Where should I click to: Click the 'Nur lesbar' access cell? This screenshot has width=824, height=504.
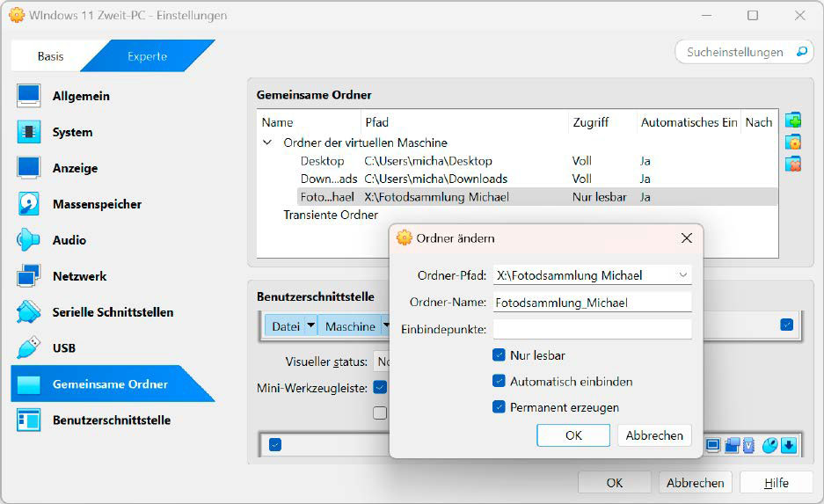pos(600,196)
